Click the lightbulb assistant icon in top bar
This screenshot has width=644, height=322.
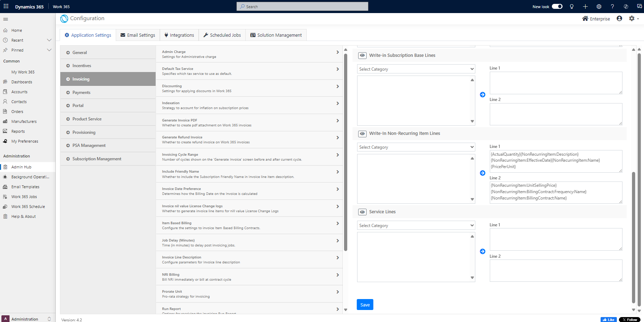(572, 6)
